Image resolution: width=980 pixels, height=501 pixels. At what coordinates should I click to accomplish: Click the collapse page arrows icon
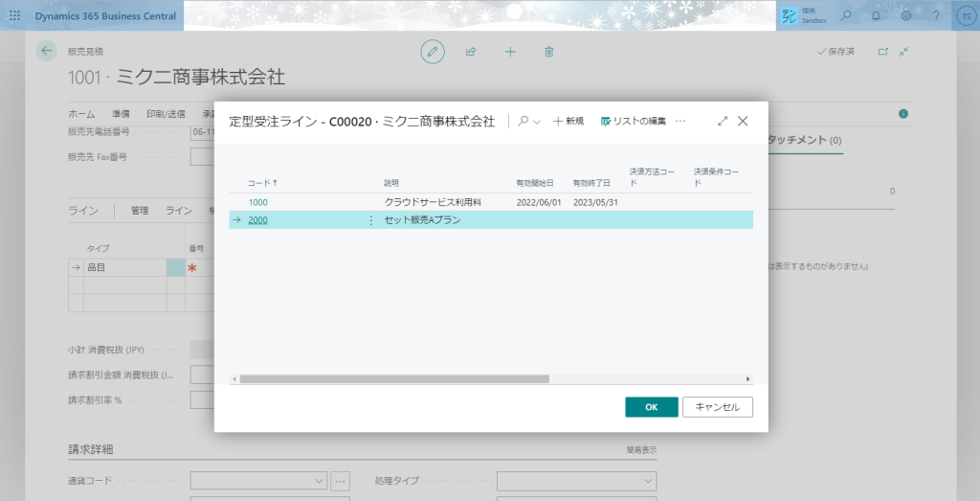click(x=903, y=52)
